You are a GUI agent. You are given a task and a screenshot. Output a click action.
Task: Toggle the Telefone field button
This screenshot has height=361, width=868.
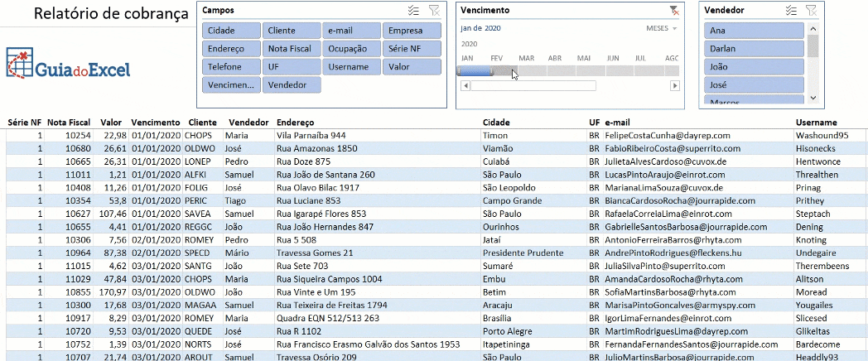pyautogui.click(x=231, y=66)
